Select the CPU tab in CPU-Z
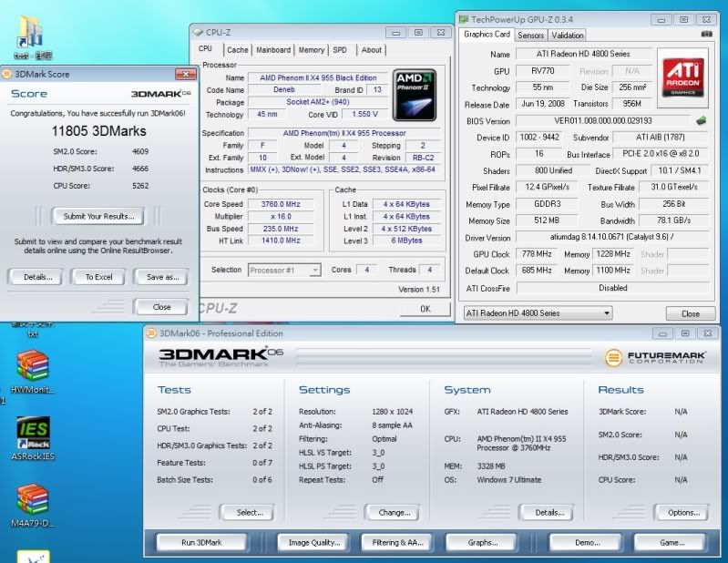 205,48
